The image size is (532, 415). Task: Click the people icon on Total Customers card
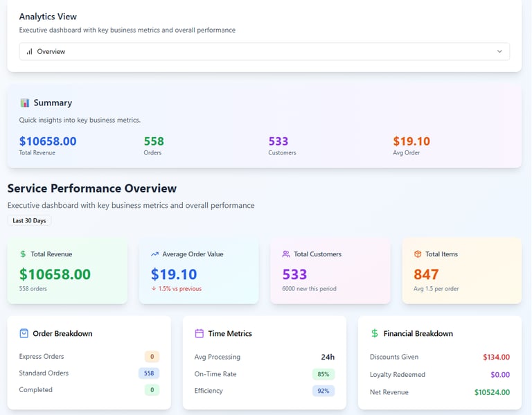click(286, 254)
